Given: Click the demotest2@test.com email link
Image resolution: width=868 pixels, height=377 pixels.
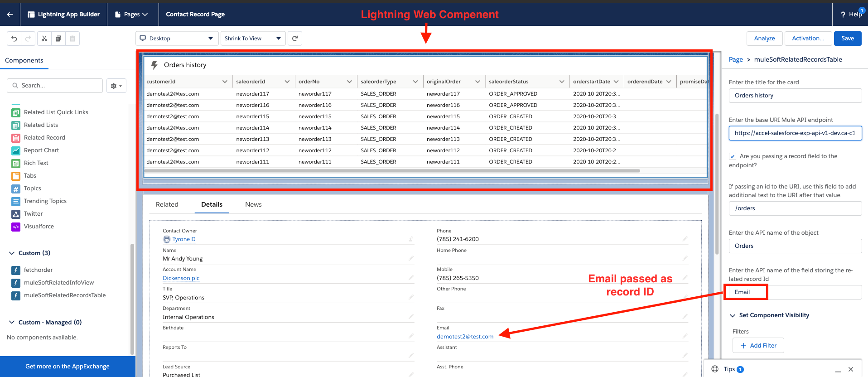Looking at the screenshot, I should (x=465, y=337).
